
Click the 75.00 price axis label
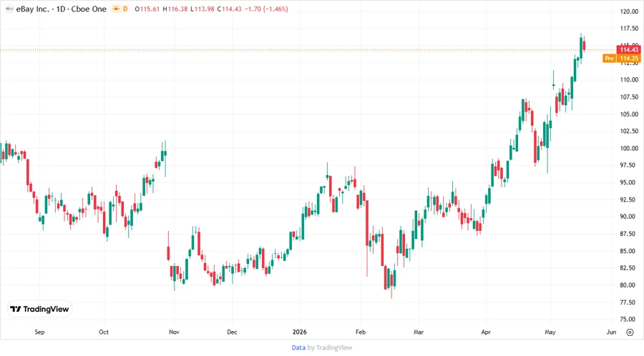pos(629,319)
